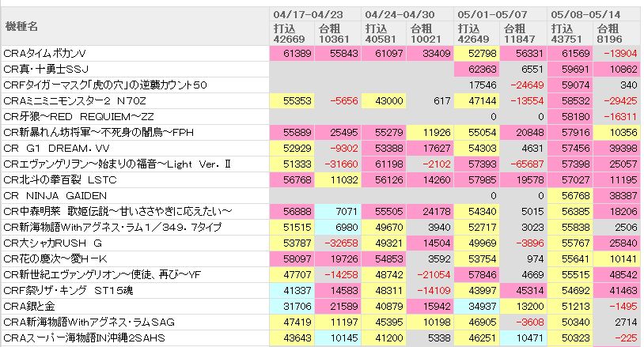
Task: Click the red -65687 value
Action: click(x=523, y=164)
